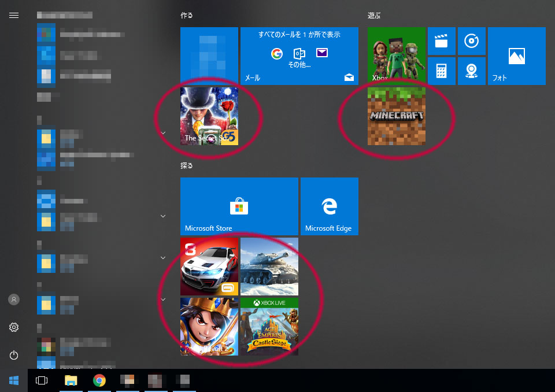Click the 遊ぶ group heading
Viewport: 555px width, 392px height.
[x=374, y=15]
